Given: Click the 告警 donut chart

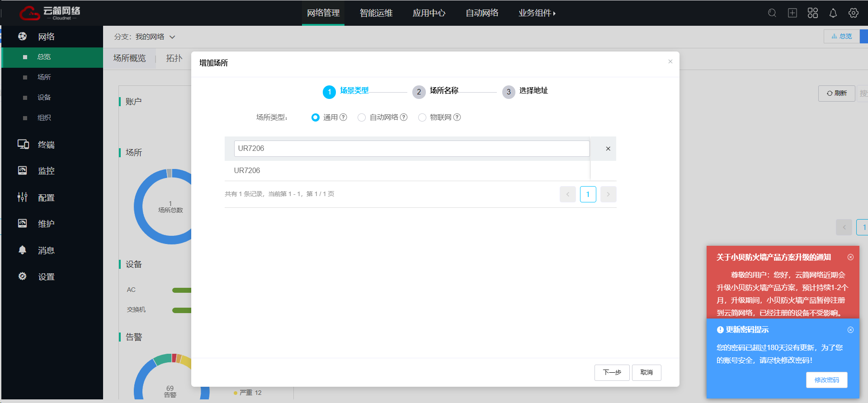Looking at the screenshot, I should click(163, 377).
